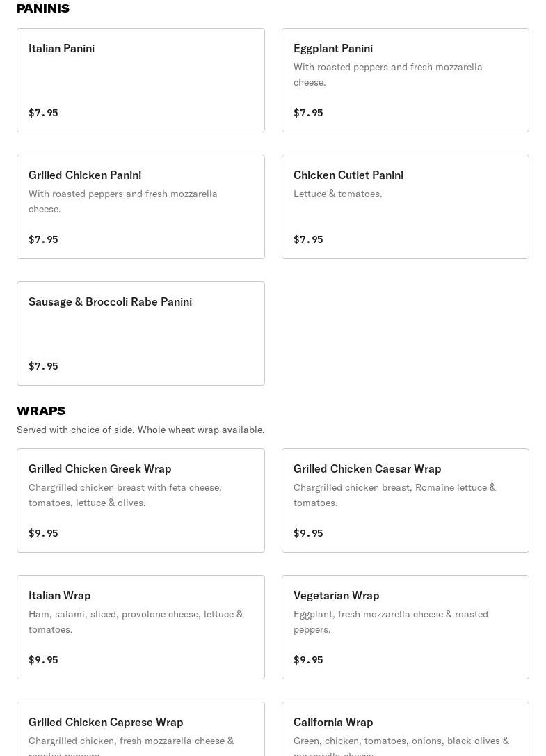Click the Italian Wrap title
This screenshot has height=756, width=546.
click(x=60, y=596)
